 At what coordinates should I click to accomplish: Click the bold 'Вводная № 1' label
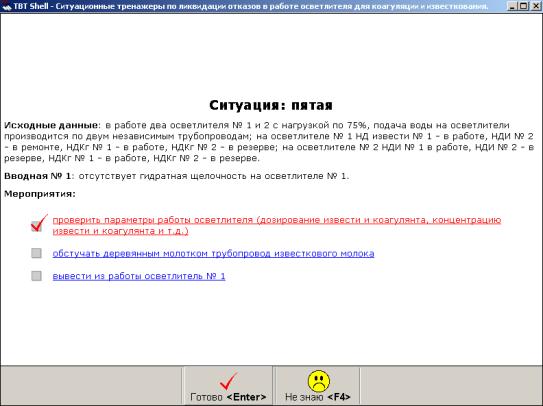[37, 176]
